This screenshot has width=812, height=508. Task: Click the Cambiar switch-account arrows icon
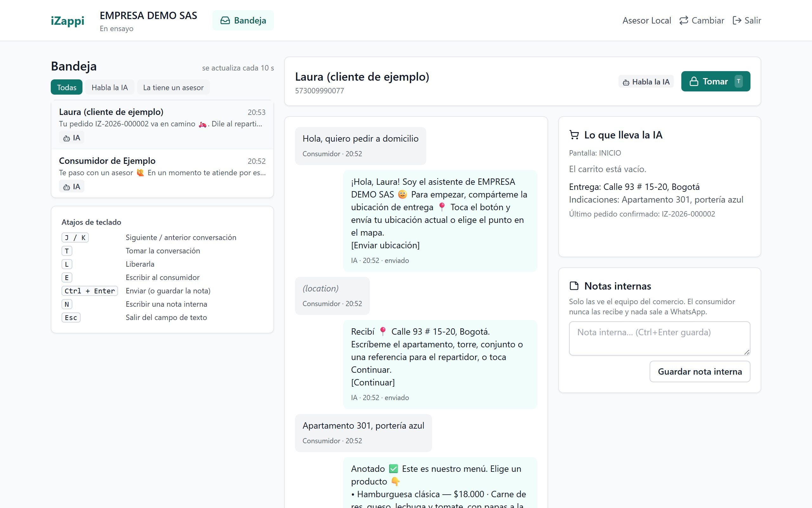[684, 21]
